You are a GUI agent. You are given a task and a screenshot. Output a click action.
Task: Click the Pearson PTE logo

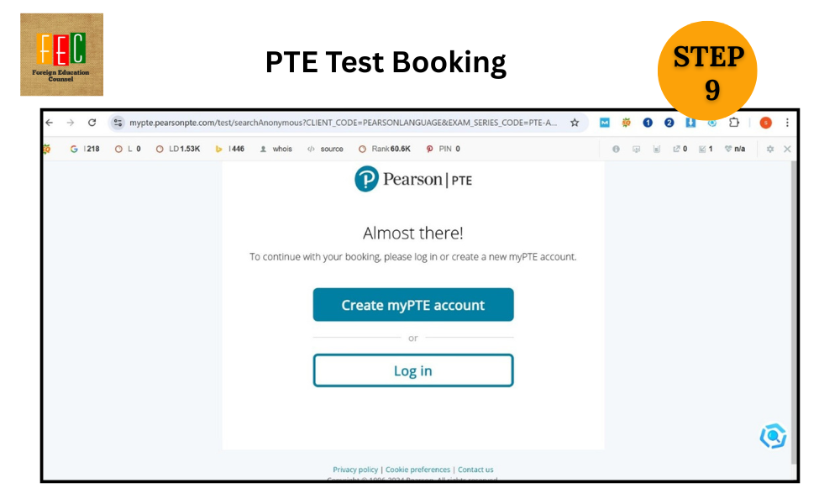click(x=413, y=179)
